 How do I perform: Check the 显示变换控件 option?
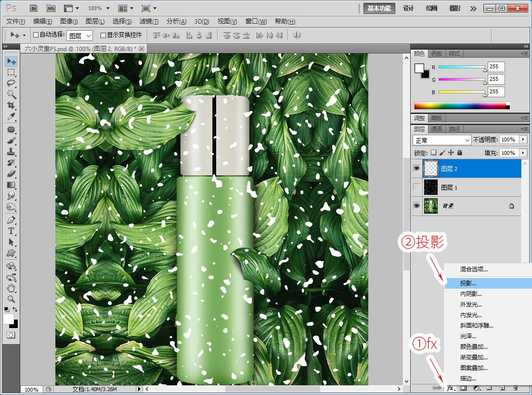point(103,35)
